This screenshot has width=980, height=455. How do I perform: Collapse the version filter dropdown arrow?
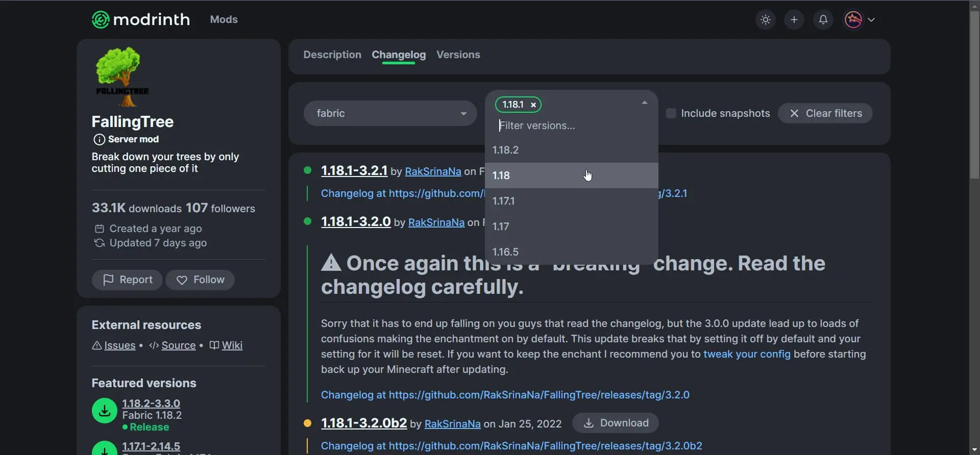point(644,103)
